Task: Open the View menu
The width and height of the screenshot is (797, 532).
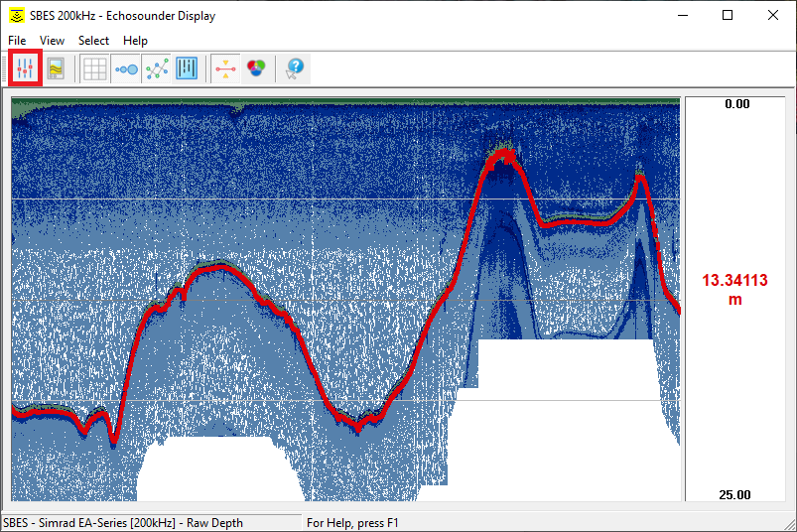Action: (x=52, y=41)
